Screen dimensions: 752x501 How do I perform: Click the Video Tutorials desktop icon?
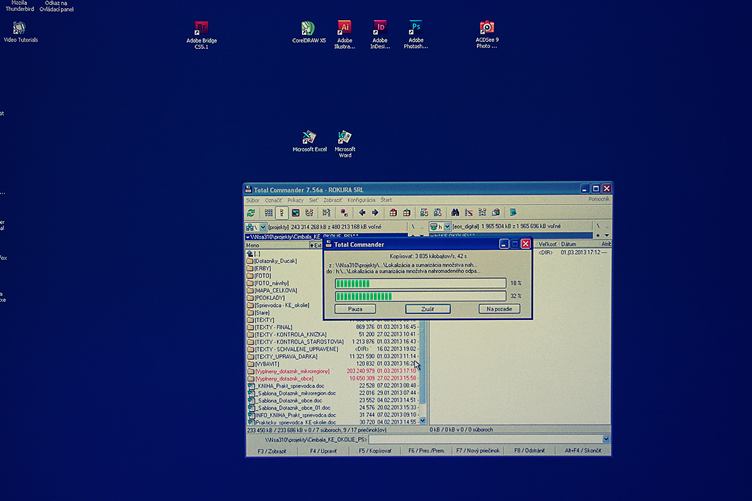19,28
